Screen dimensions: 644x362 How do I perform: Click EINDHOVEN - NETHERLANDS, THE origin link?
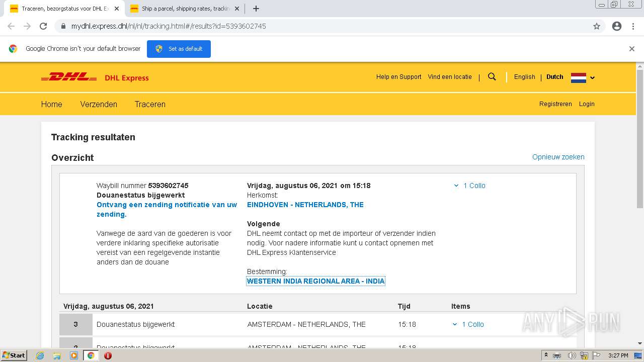[x=305, y=205]
